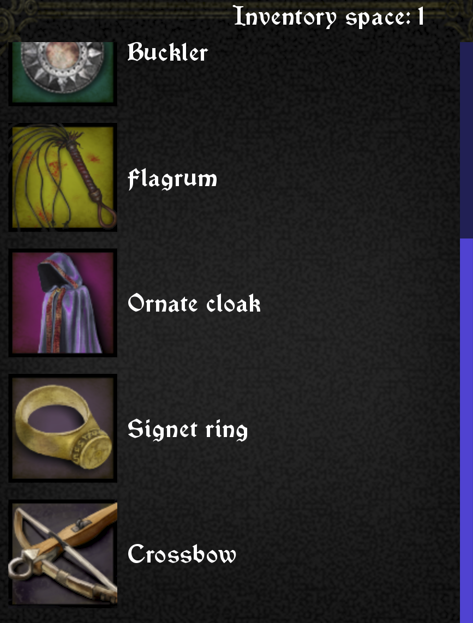The width and height of the screenshot is (473, 623).
Task: Select the Buckler shield icon
Action: coord(63,73)
